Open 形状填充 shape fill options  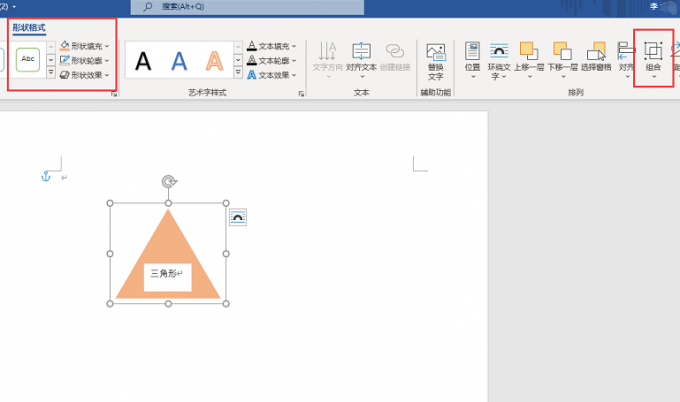(84, 46)
